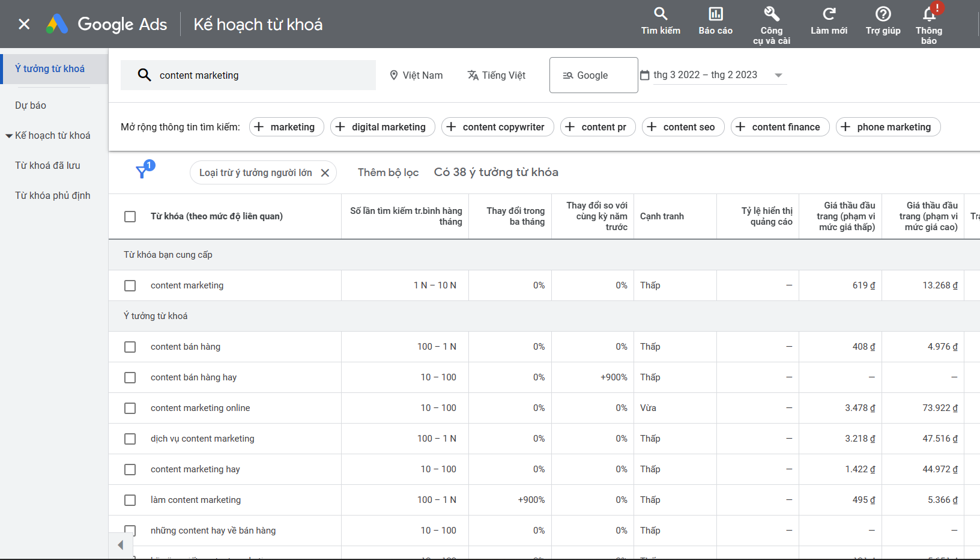Open Dự báo in the sidebar
This screenshot has width=980, height=560.
click(31, 105)
